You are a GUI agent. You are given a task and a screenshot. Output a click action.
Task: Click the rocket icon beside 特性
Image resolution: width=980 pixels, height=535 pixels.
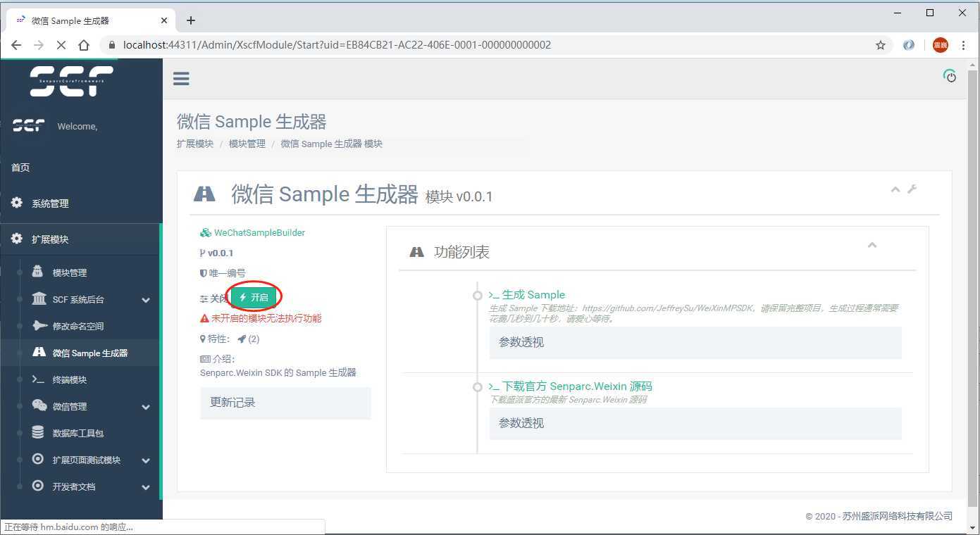pos(242,339)
